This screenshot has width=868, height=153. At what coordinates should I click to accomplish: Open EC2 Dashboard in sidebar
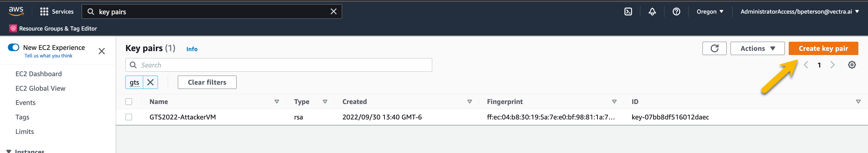pos(38,74)
